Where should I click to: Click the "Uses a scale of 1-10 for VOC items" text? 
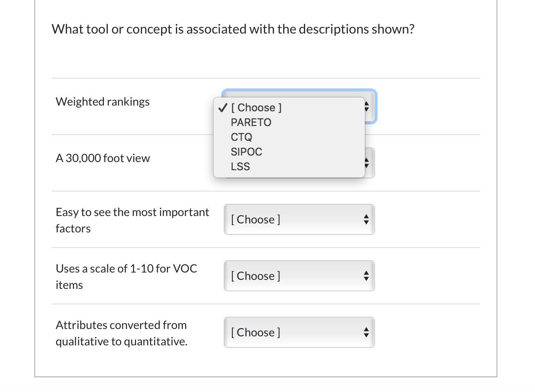click(126, 277)
